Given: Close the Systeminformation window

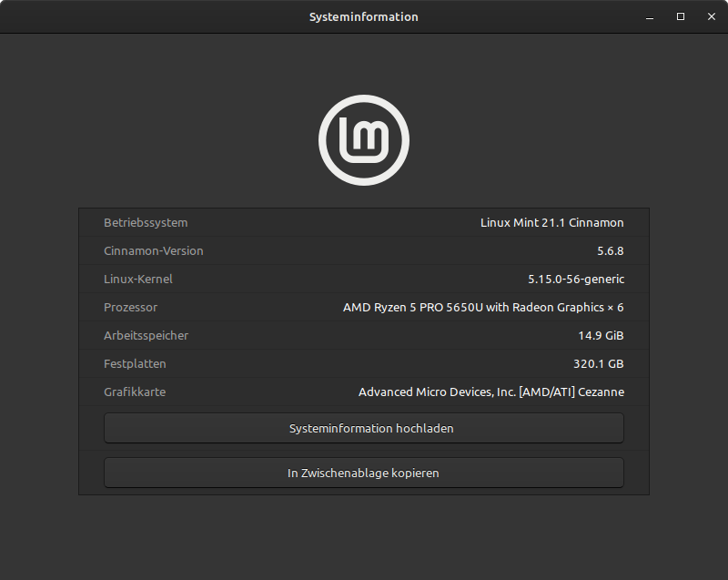Looking at the screenshot, I should tap(712, 16).
